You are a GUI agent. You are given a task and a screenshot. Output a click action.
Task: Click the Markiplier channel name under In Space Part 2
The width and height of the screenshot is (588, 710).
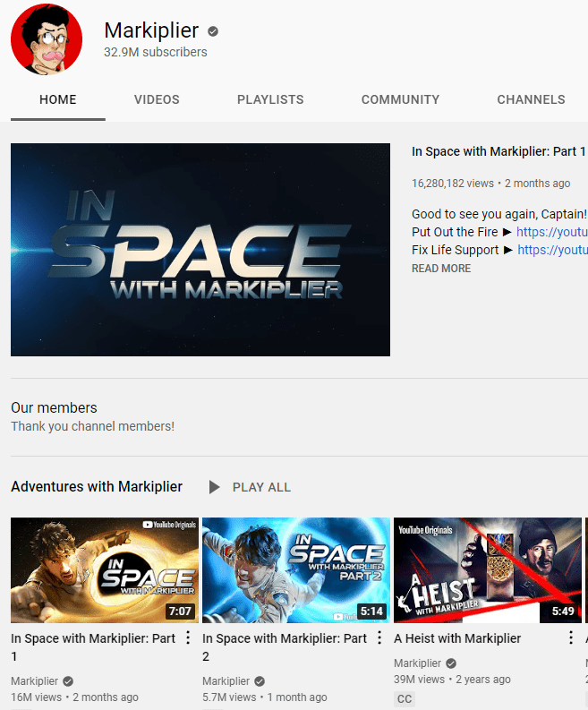tap(226, 681)
